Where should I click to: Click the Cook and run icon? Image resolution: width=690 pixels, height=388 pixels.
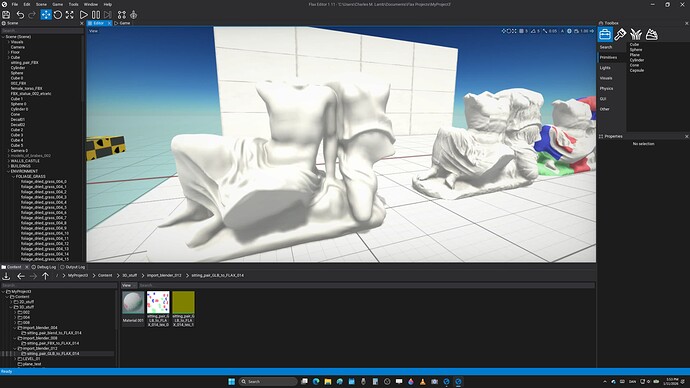[x=133, y=15]
